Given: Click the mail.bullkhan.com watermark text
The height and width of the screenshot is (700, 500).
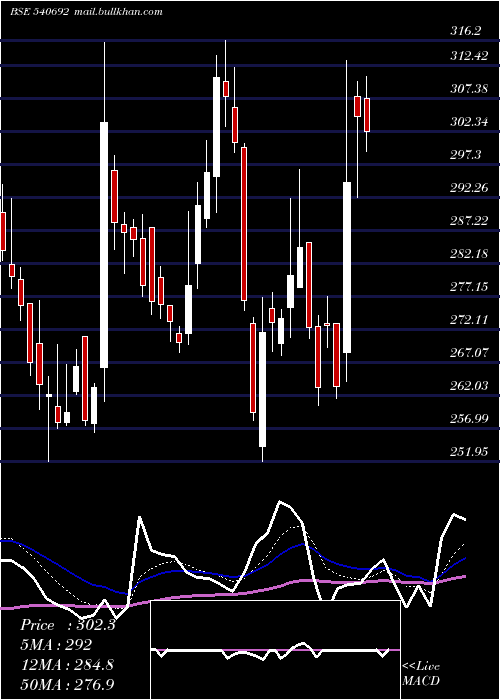Looking at the screenshot, I should [x=117, y=12].
